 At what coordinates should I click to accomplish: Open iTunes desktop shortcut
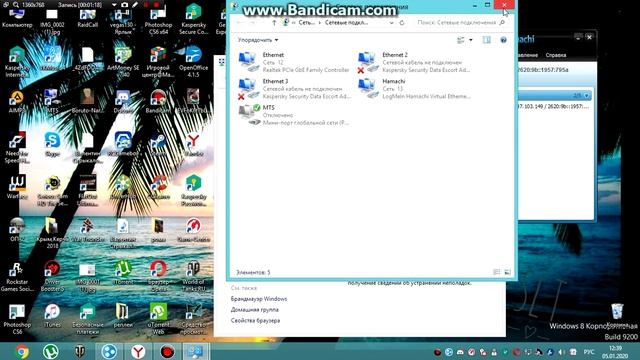point(52,316)
